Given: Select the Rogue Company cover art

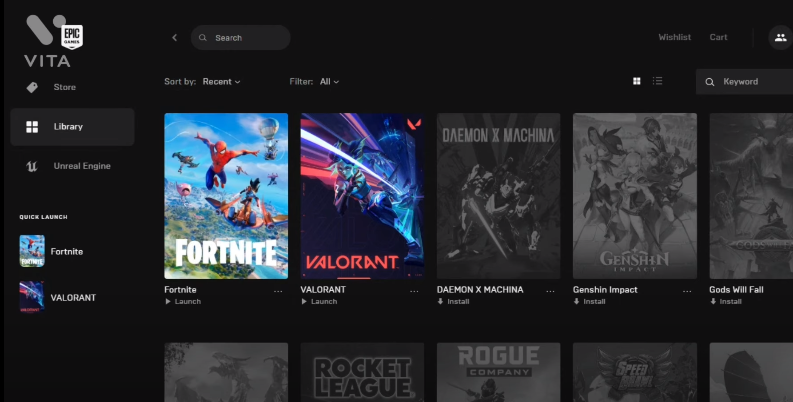Looking at the screenshot, I should pos(499,372).
